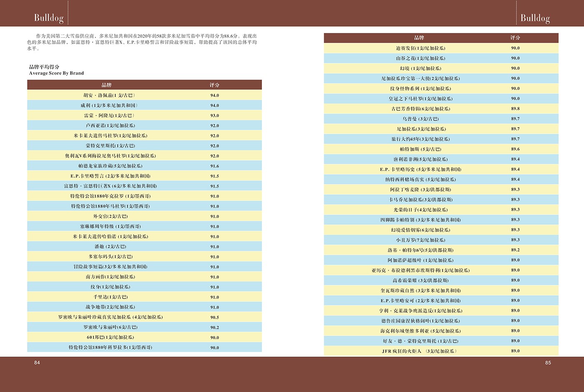Click the score '89.2'
The width and height of the screenshot is (584, 392).
click(515, 250)
